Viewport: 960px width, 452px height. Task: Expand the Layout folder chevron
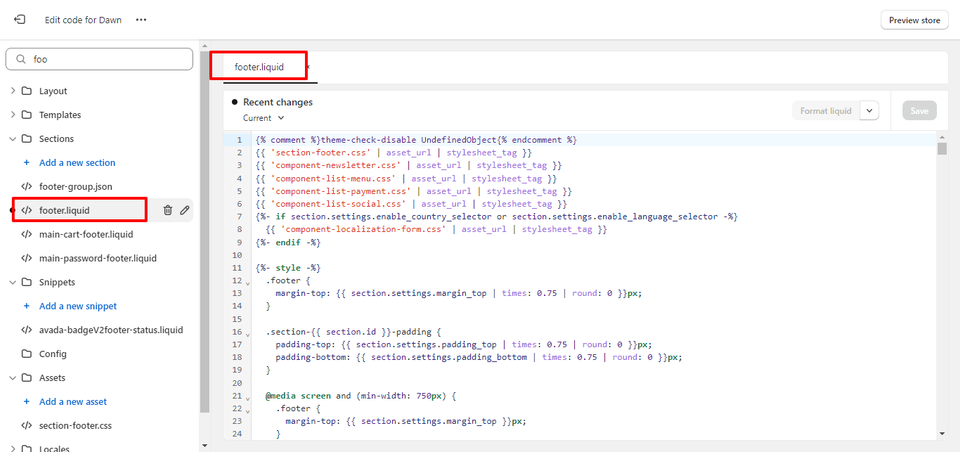point(13,91)
